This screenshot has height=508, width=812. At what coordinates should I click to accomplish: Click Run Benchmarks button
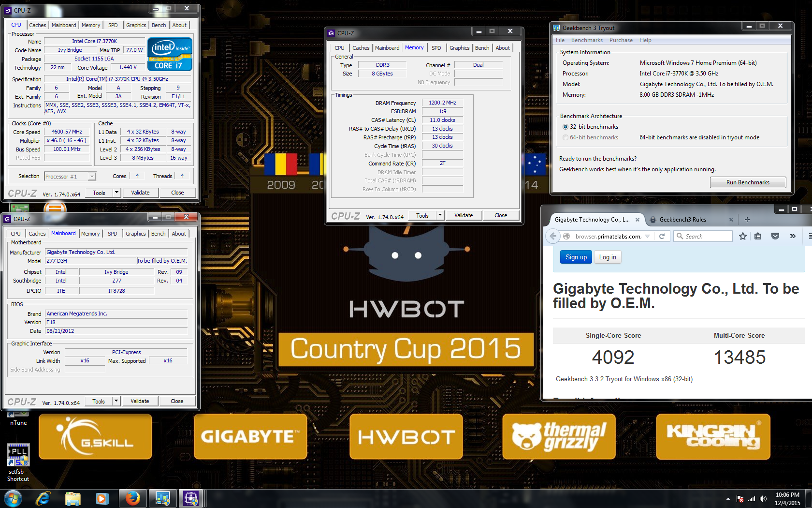(x=748, y=182)
